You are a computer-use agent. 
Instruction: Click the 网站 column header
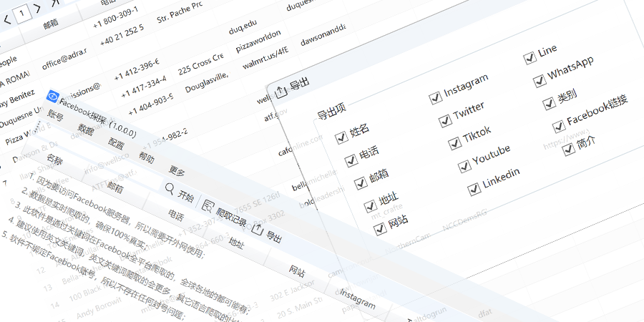(x=297, y=270)
